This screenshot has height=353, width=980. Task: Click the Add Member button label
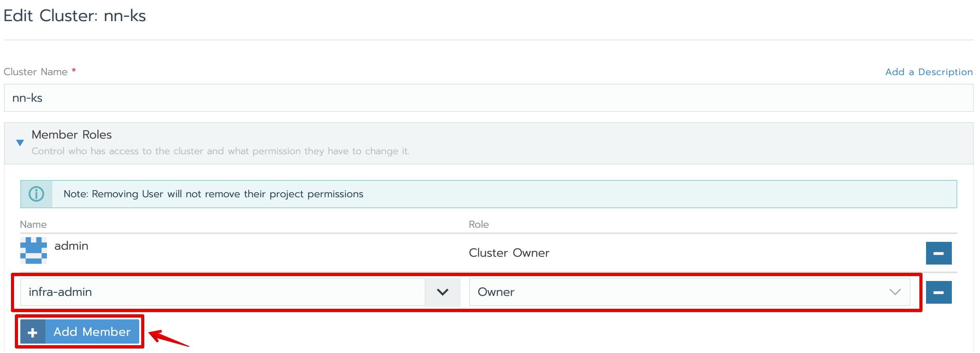[92, 332]
